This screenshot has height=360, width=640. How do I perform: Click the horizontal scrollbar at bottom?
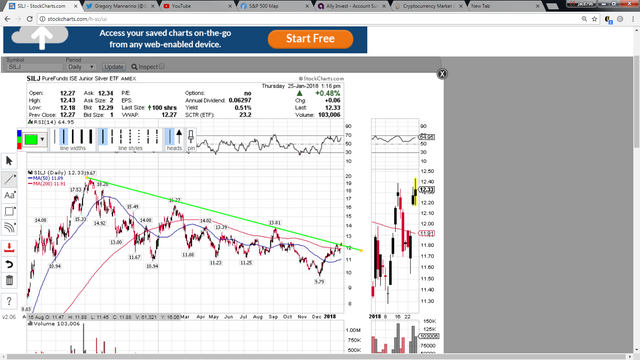[x=317, y=357]
